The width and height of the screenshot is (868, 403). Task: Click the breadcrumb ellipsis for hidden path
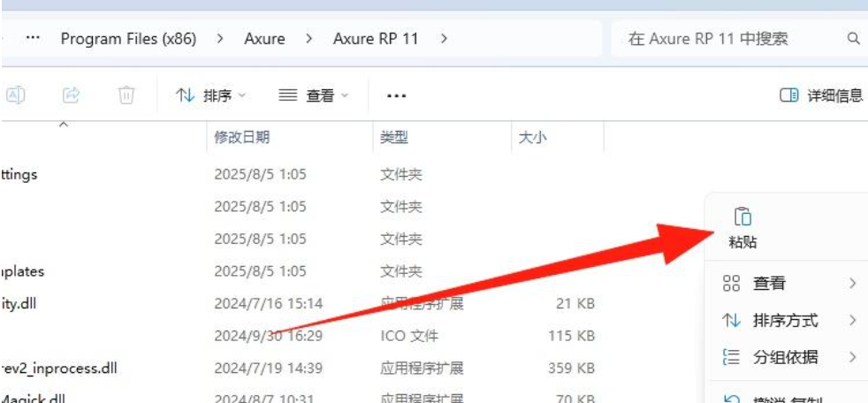(x=33, y=39)
